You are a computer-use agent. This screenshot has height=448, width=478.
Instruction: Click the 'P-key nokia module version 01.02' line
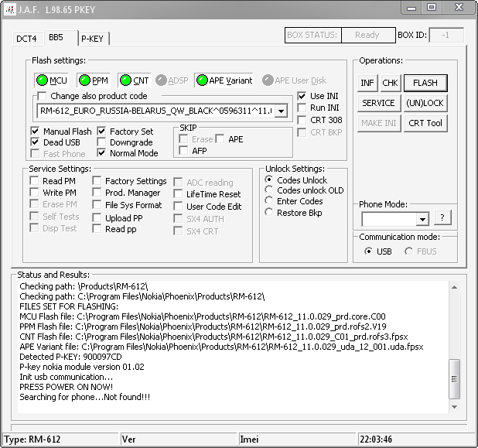click(82, 367)
